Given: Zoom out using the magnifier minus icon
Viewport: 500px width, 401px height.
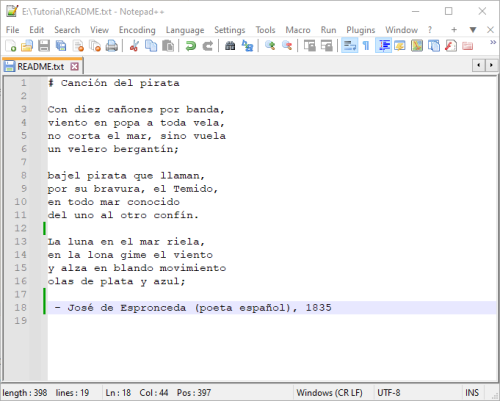Looking at the screenshot, I should (287, 46).
